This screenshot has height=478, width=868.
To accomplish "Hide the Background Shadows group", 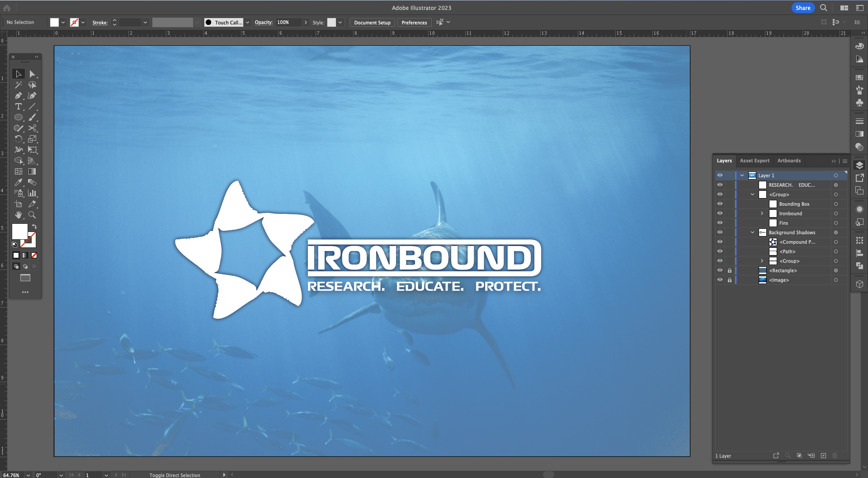I will click(x=720, y=232).
